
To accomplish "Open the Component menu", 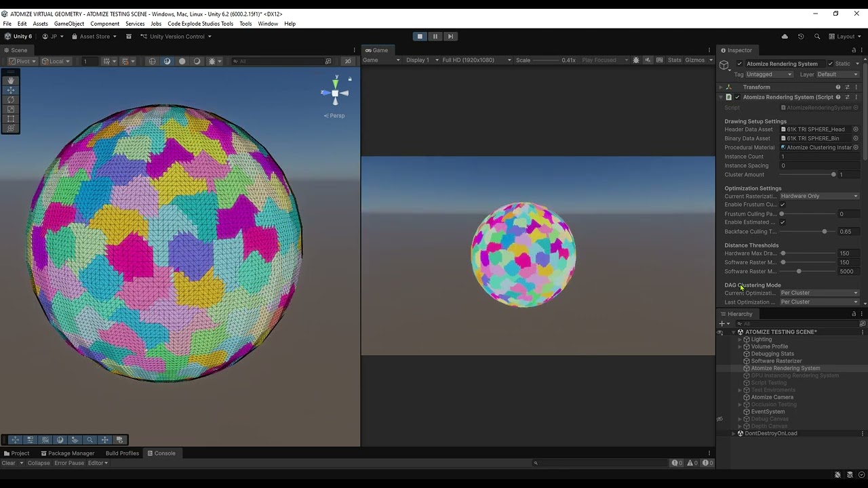I will pyautogui.click(x=105, y=24).
